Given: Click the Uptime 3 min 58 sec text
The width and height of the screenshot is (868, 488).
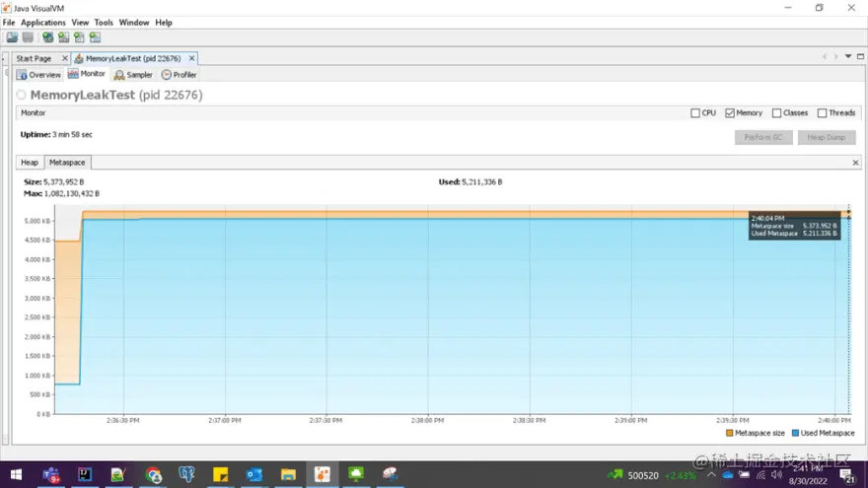Looking at the screenshot, I should coord(56,134).
